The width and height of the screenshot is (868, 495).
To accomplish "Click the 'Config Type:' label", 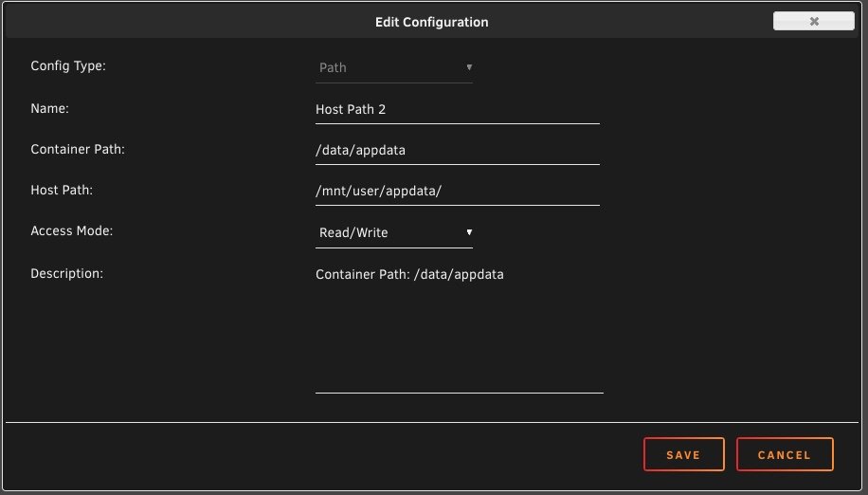I will pyautogui.click(x=68, y=65).
